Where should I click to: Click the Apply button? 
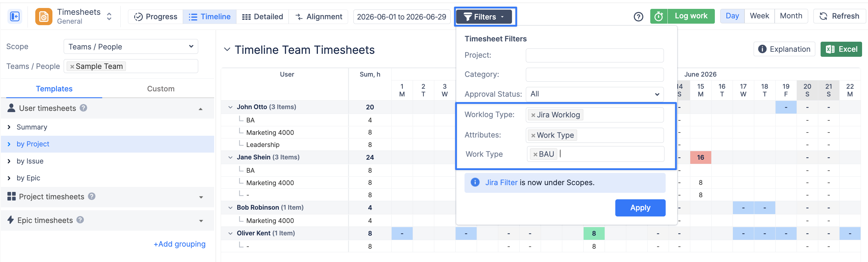640,208
